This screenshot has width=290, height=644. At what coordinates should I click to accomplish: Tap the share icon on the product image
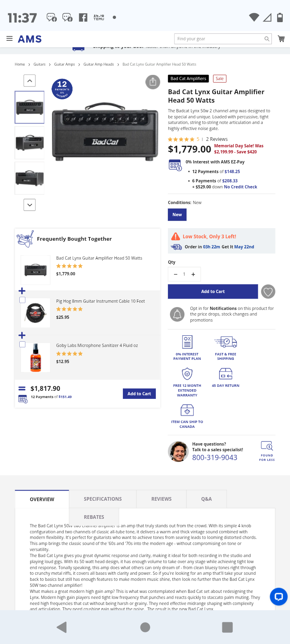(153, 82)
